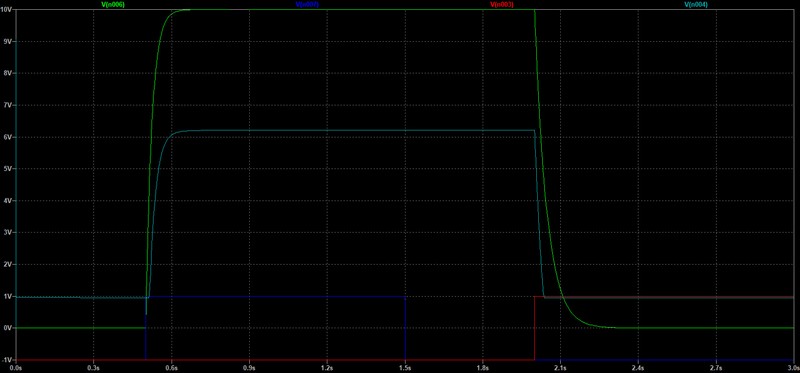This screenshot has width=800, height=373.
Task: Click the blue trace label at top
Action: pos(307,4)
